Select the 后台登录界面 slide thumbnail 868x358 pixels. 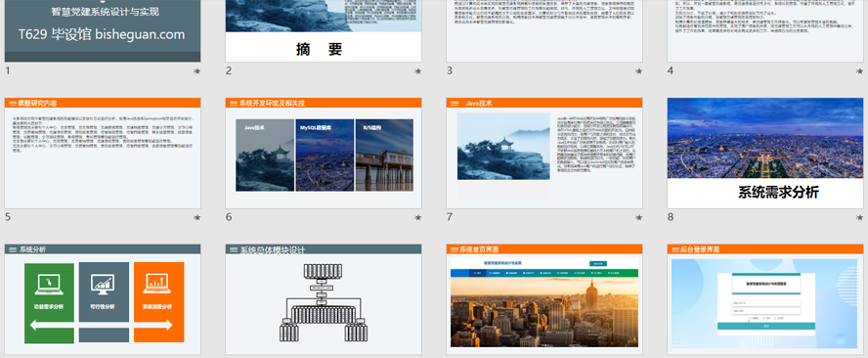point(765,300)
